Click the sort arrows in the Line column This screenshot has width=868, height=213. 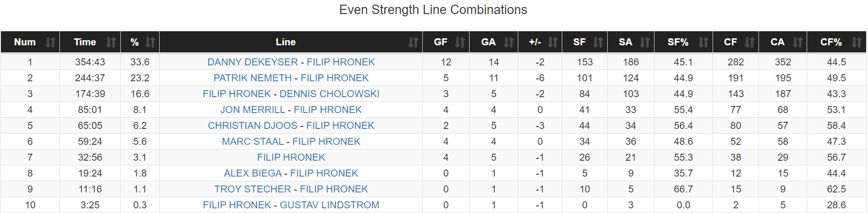click(x=413, y=43)
